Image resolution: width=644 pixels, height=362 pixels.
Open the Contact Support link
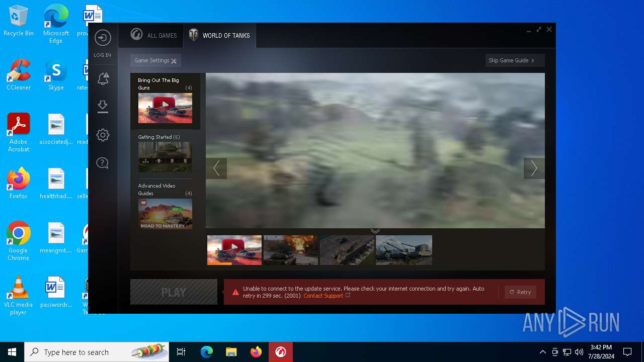323,296
